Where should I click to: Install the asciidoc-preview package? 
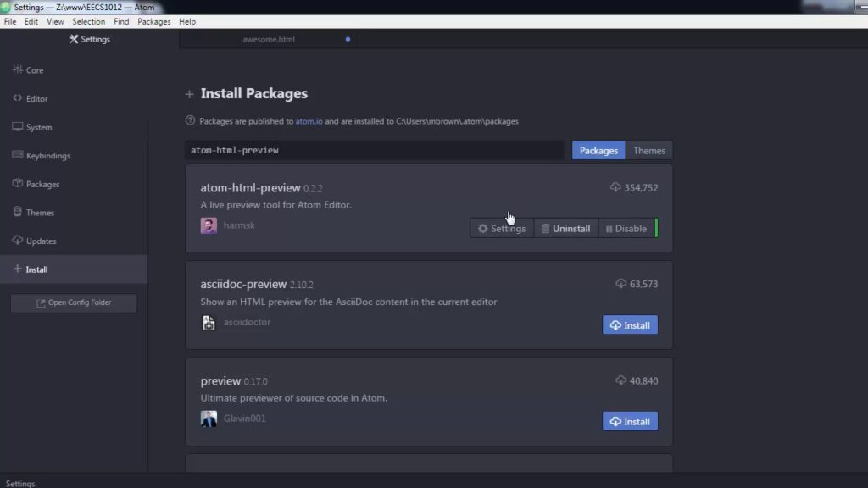pyautogui.click(x=630, y=324)
